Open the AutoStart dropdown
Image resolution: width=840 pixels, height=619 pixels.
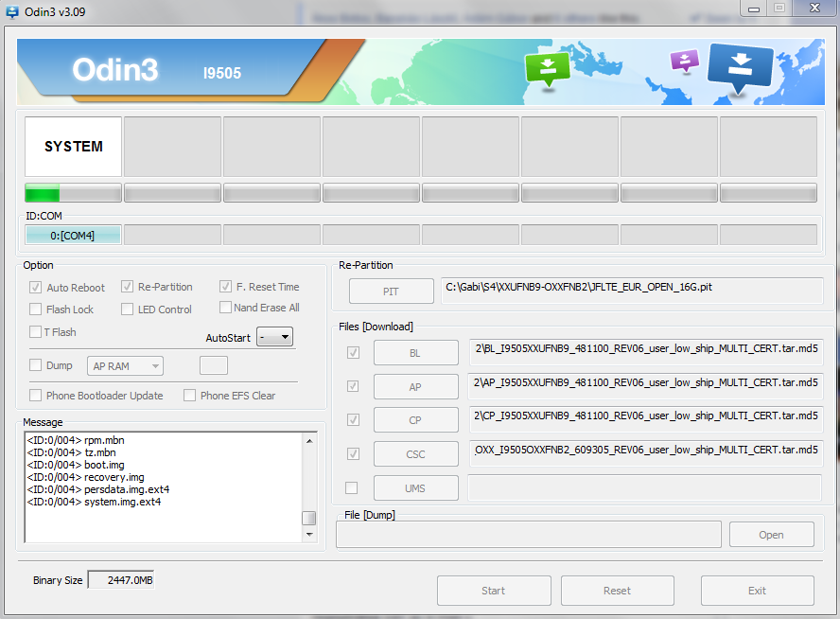[275, 337]
